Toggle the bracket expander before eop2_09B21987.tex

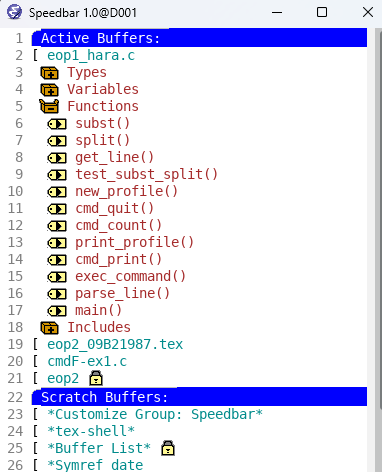[35, 344]
